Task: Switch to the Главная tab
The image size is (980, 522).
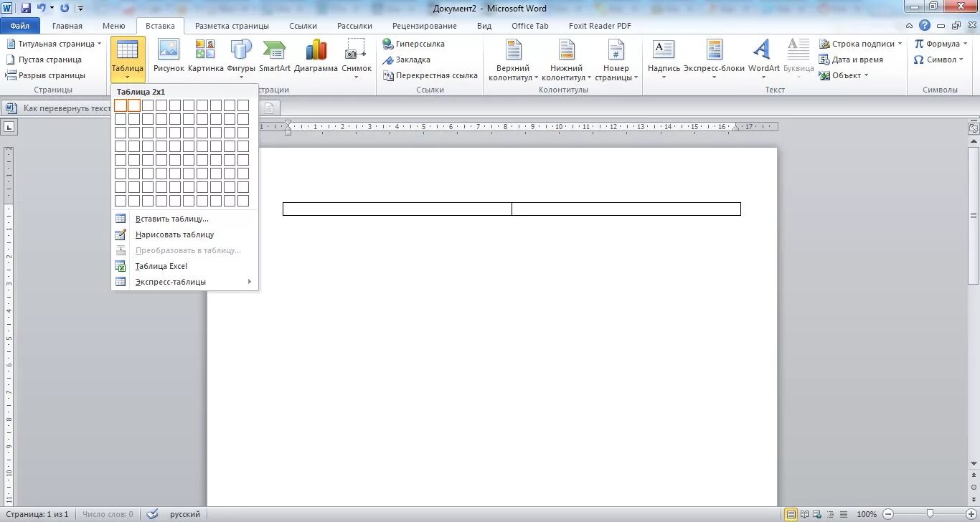Action: coord(67,26)
